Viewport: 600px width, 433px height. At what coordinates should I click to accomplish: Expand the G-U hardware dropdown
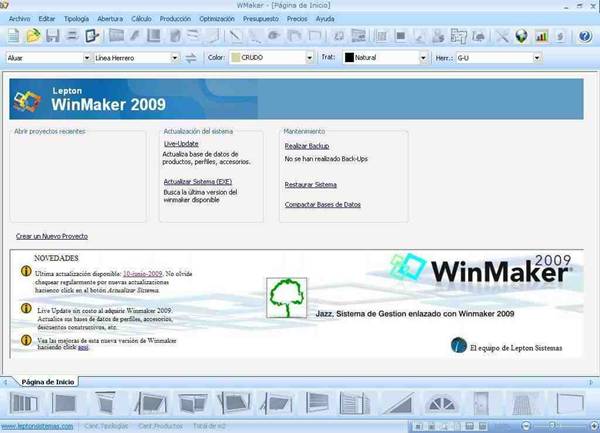point(537,58)
